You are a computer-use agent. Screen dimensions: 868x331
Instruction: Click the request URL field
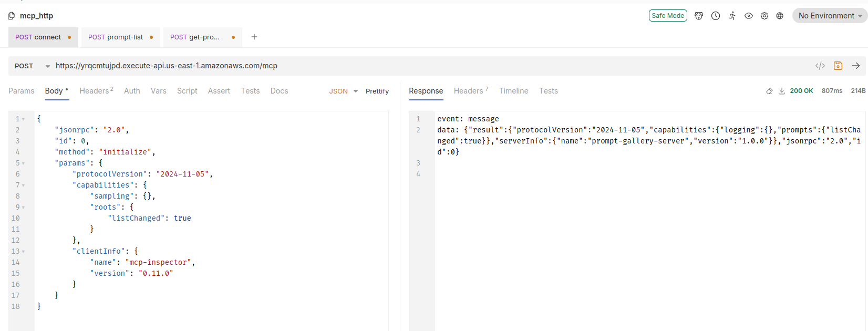tap(431, 66)
